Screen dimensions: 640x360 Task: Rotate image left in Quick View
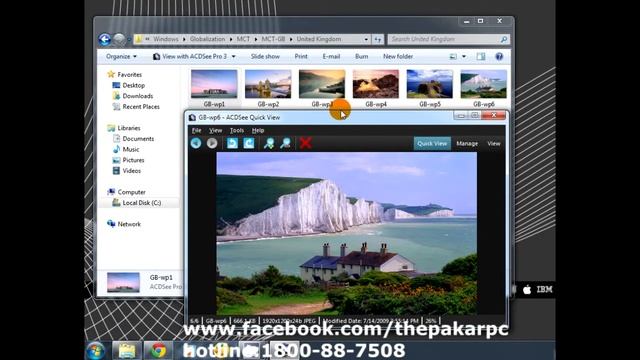pos(232,143)
